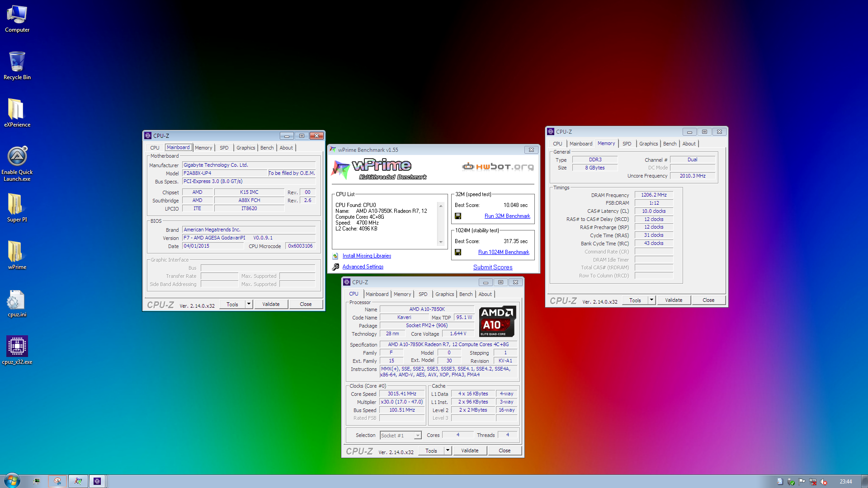This screenshot has height=488, width=868.
Task: Click the 0x6003106 CPU Microcode value
Action: (300, 246)
